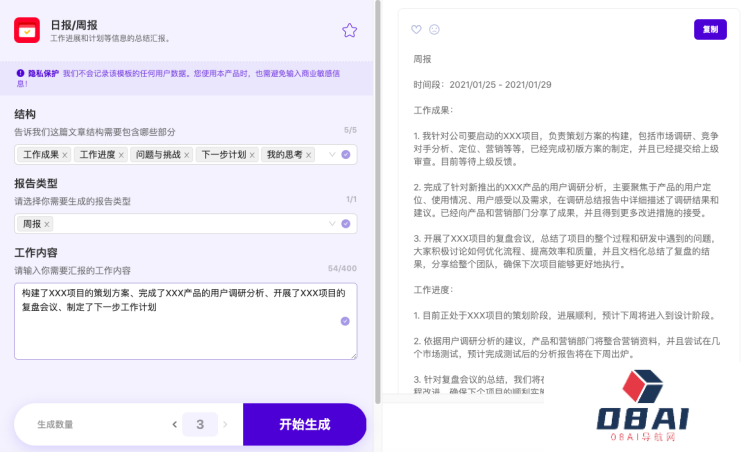Click the 生成数量 label
The width and height of the screenshot is (750, 452).
[55, 424]
